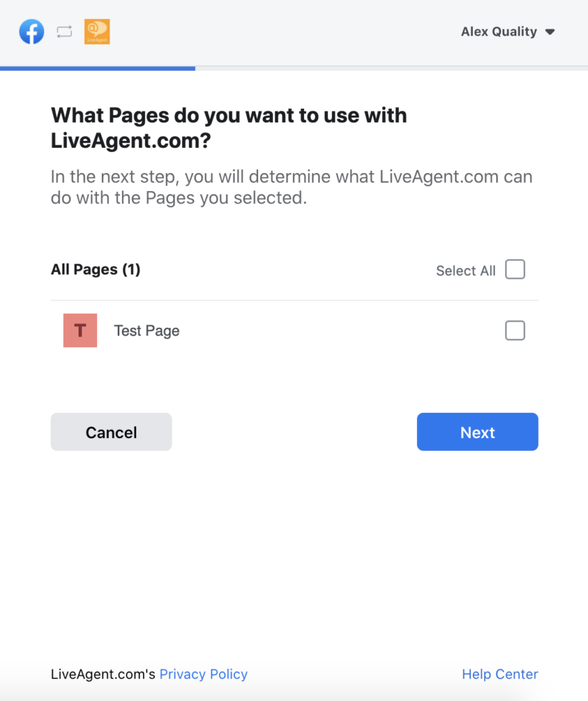Expand the arrow beside Alex Quality
The image size is (588, 701).
[x=550, y=32]
